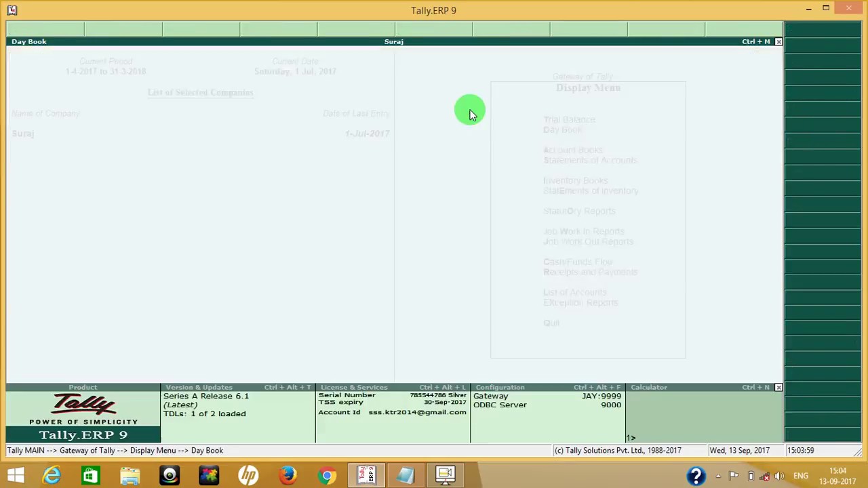
Task: Check battery status tray icon
Action: click(751, 476)
